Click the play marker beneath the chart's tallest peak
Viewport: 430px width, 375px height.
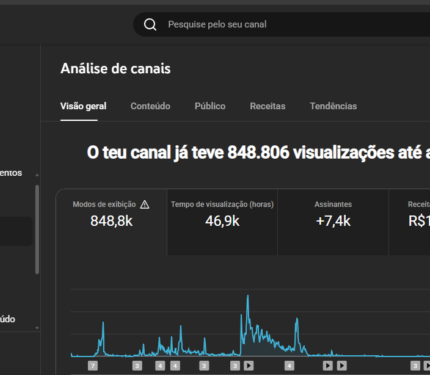coord(249,366)
